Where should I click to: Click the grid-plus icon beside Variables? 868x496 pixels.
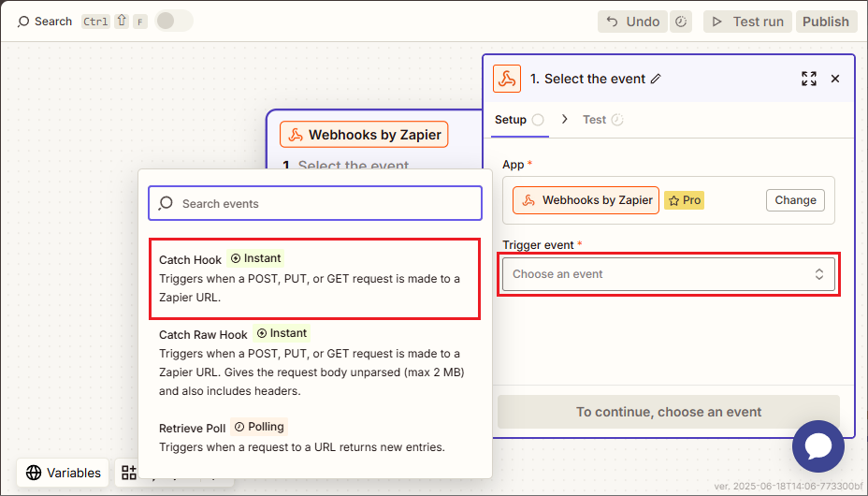pyautogui.click(x=129, y=473)
